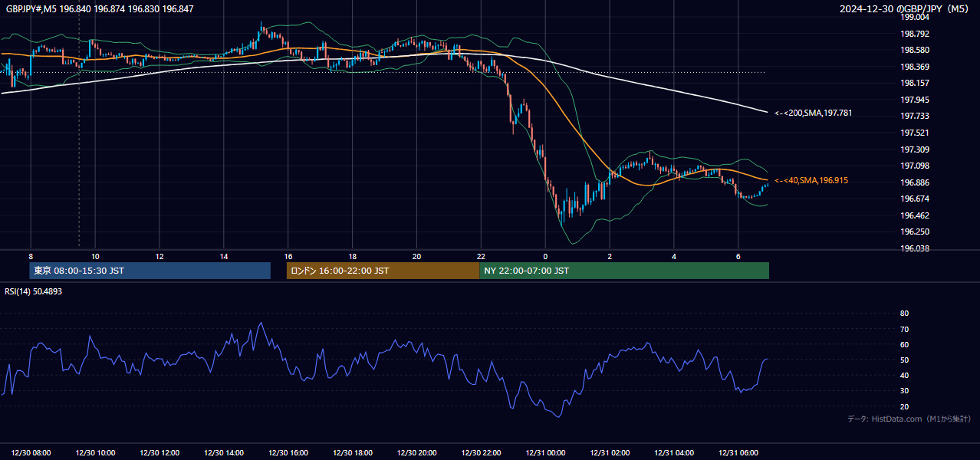Click price axis value 196.462
Image resolution: width=980 pixels, height=460 pixels.
(914, 215)
